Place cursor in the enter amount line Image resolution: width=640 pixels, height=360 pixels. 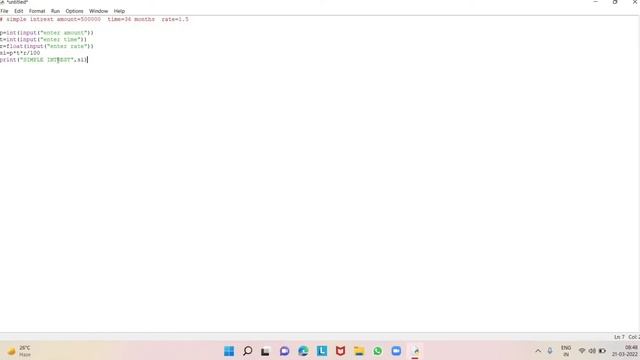[47, 33]
